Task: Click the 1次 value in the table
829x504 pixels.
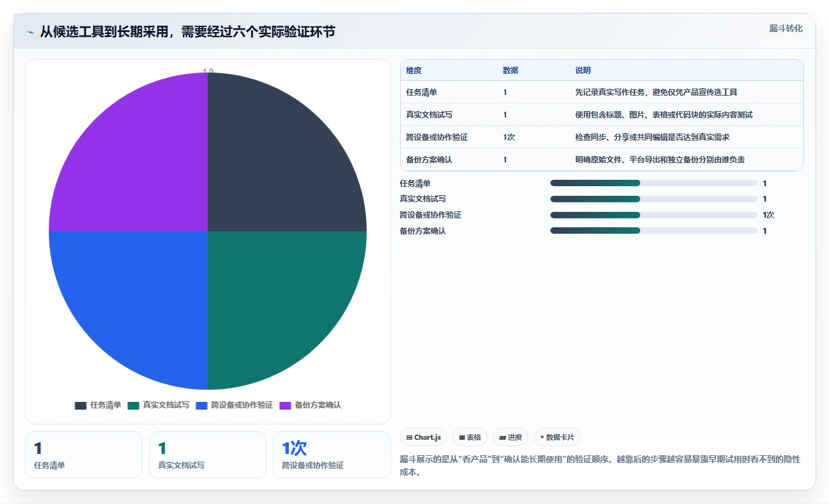Action: (509, 137)
